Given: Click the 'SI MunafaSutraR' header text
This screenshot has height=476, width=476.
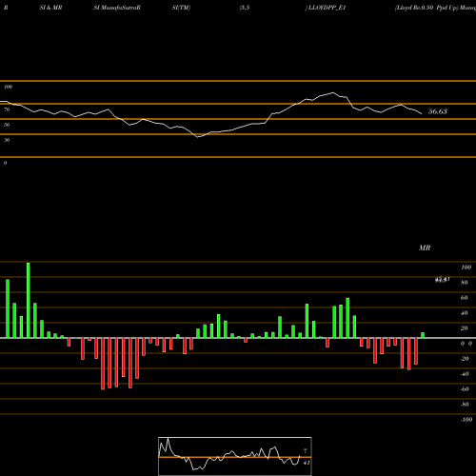Looking at the screenshot, I should (x=117, y=8).
